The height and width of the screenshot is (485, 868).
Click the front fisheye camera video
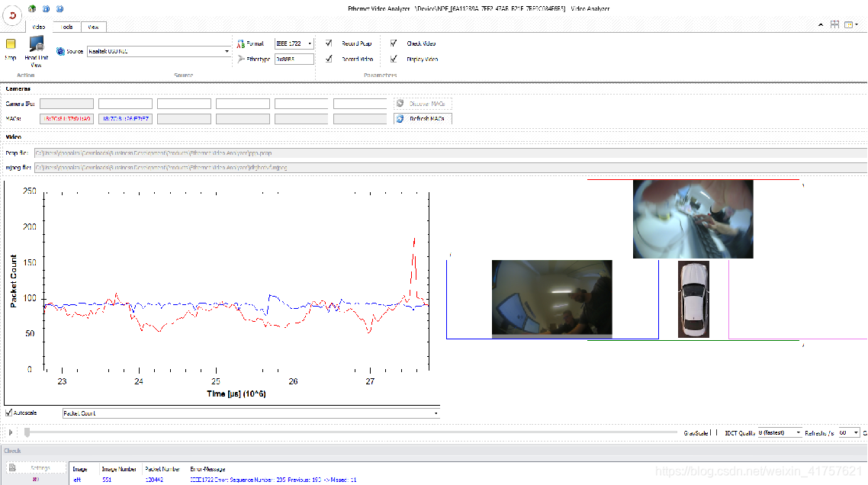[693, 220]
